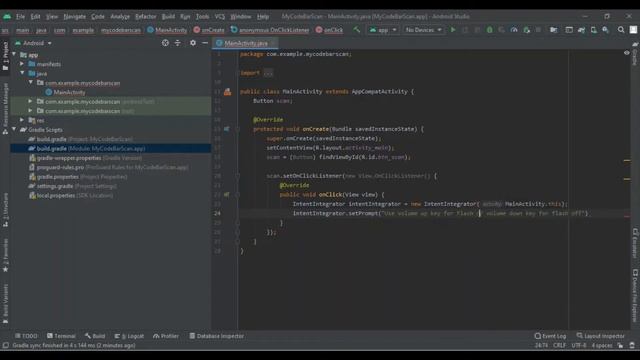
Task: Expand the manifests folder arrow
Action: click(22, 64)
